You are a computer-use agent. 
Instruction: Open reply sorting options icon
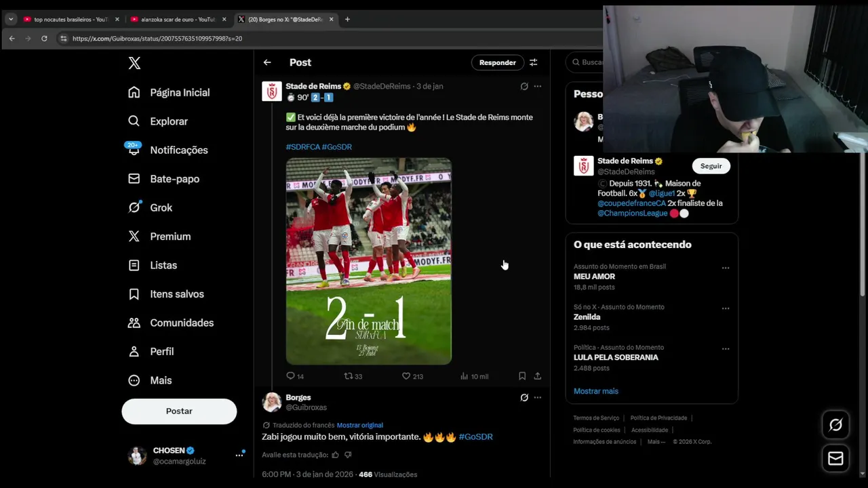pos(534,62)
